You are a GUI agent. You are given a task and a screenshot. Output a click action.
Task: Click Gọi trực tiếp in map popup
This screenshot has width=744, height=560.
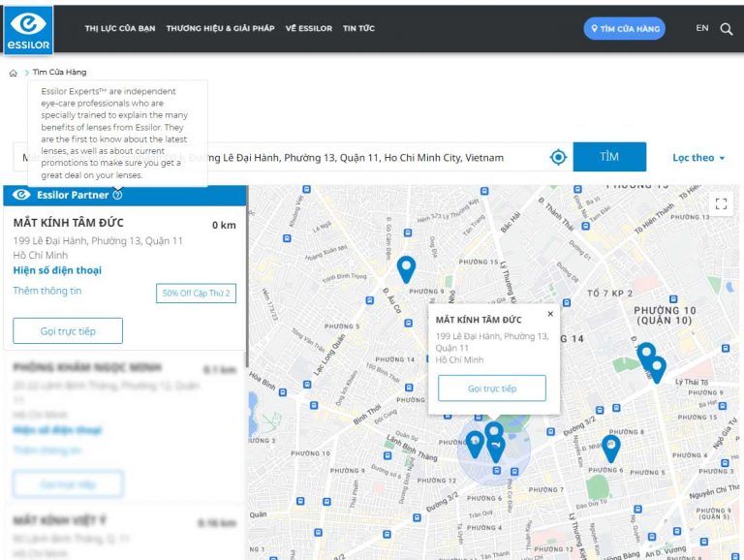[x=492, y=389]
